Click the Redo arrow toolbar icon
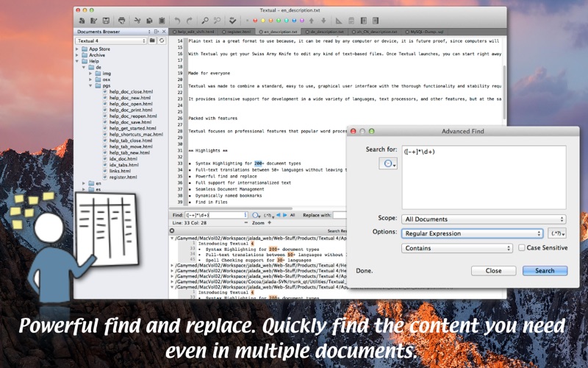 [190, 21]
